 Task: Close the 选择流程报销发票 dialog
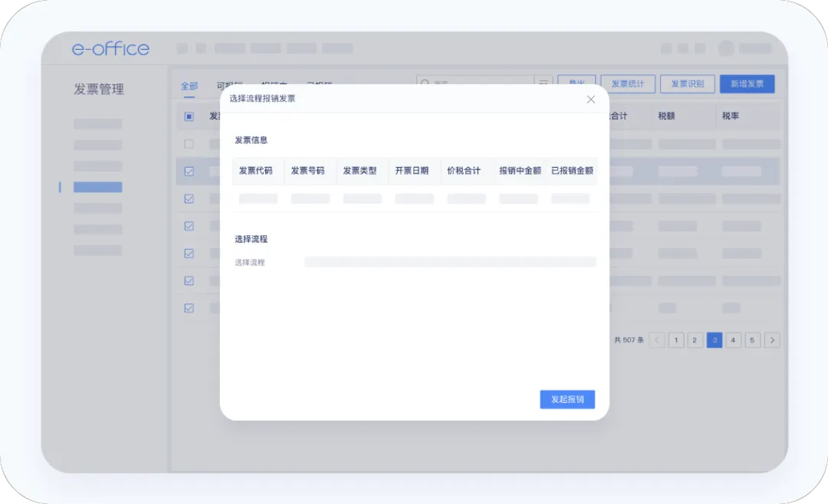click(590, 100)
